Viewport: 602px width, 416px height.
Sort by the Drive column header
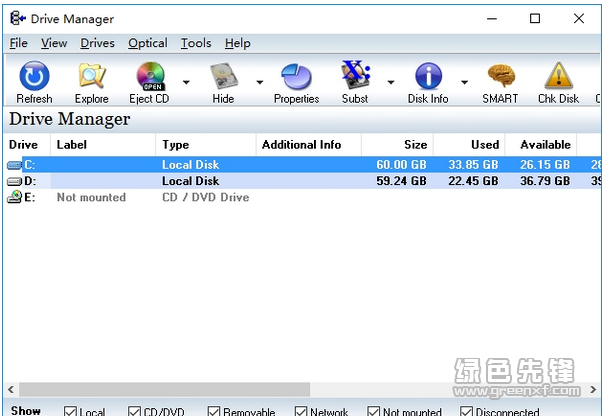(x=27, y=145)
